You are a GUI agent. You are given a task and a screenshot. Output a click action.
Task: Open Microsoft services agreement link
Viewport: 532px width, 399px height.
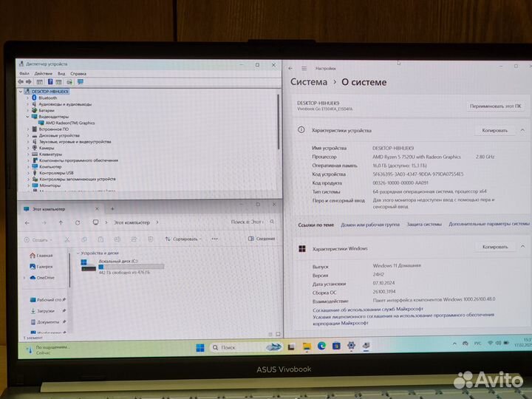click(x=368, y=309)
